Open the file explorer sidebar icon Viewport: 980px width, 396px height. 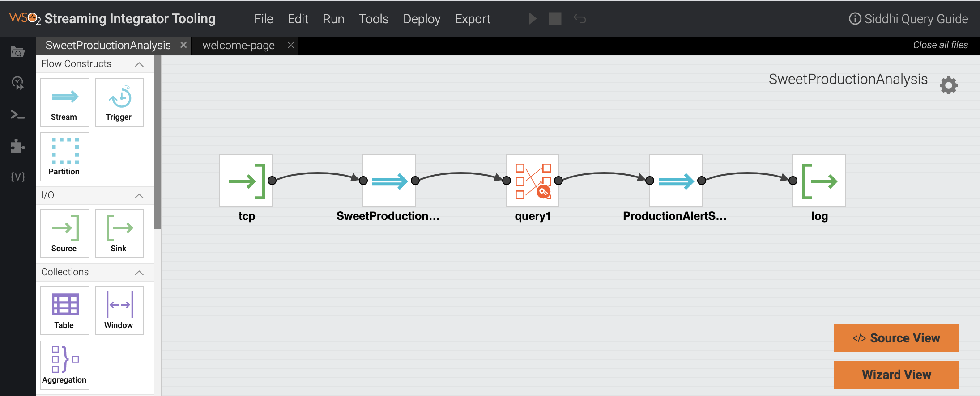17,52
